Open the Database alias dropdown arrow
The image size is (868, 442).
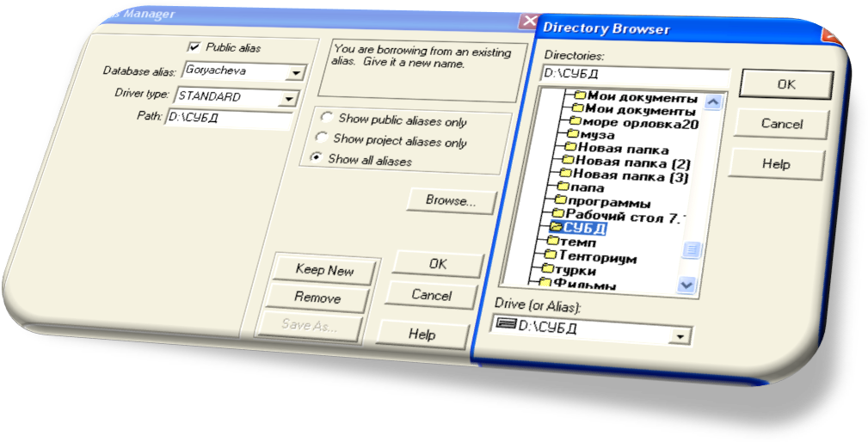coord(296,73)
